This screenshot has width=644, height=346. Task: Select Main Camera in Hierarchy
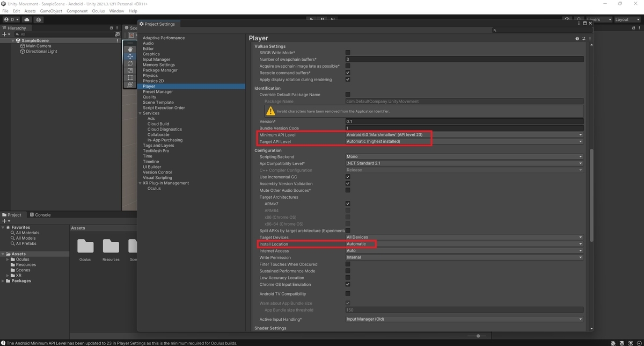pos(39,46)
